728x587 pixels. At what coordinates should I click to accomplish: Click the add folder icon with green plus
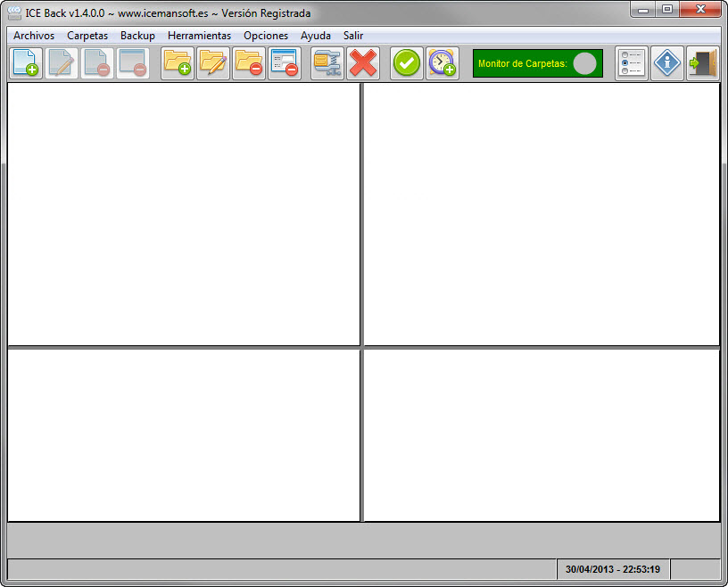178,63
